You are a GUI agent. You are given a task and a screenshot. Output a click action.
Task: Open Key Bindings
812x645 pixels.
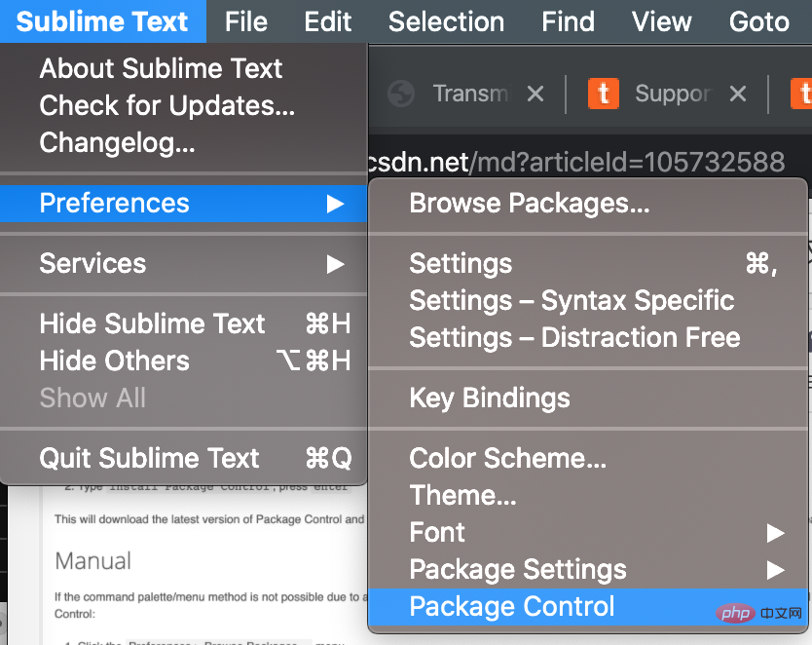588,398
